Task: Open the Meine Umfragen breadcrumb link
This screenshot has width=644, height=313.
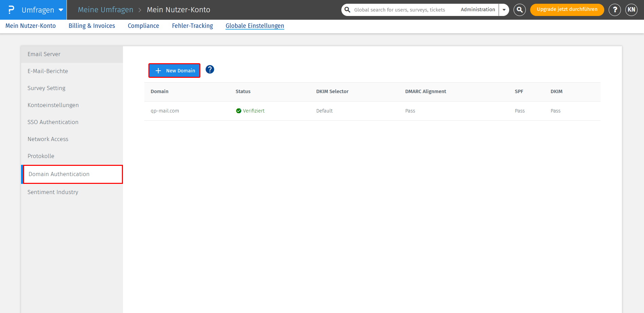Action: tap(106, 10)
